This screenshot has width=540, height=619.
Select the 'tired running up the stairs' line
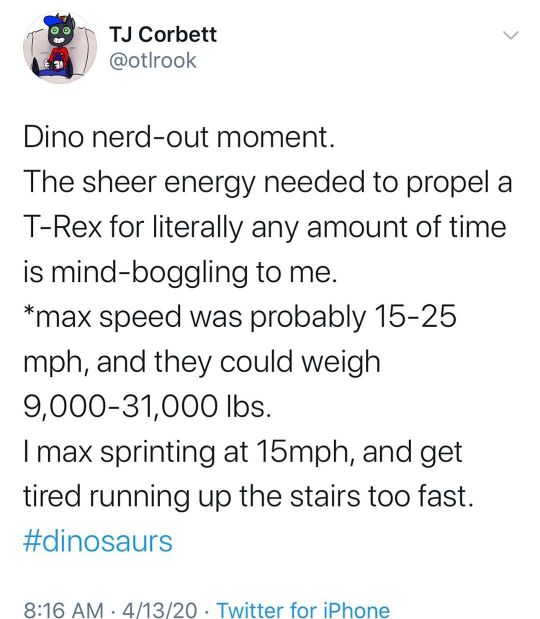(248, 496)
